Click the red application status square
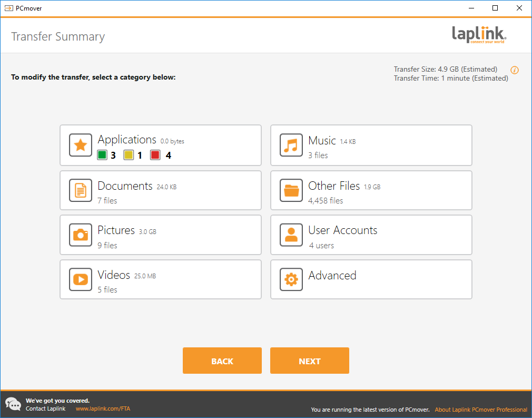The image size is (532, 418). pyautogui.click(x=155, y=155)
